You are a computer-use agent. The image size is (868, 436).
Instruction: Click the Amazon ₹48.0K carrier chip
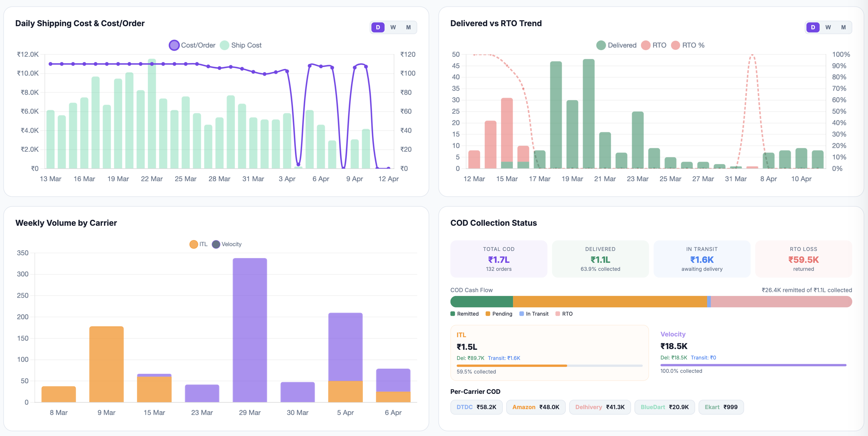[x=536, y=407]
